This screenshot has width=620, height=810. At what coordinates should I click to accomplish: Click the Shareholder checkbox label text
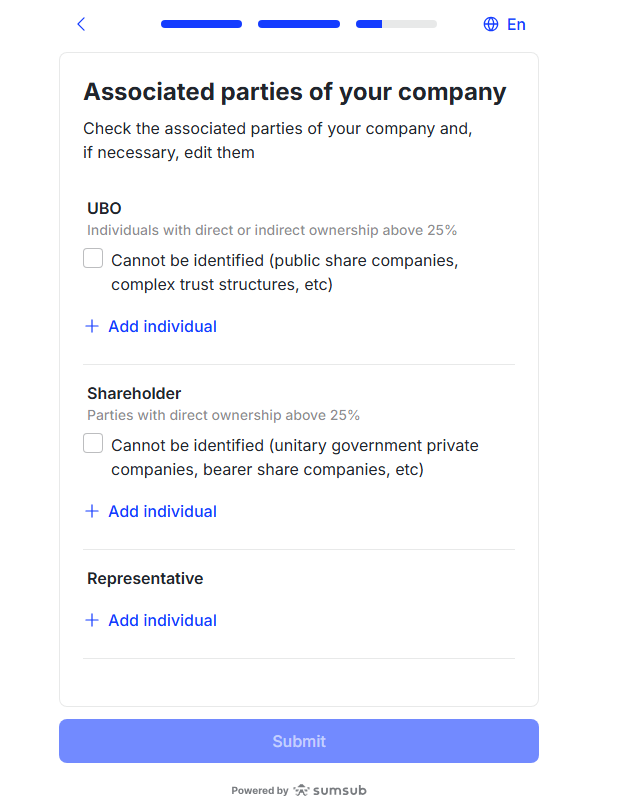[x=294, y=457]
